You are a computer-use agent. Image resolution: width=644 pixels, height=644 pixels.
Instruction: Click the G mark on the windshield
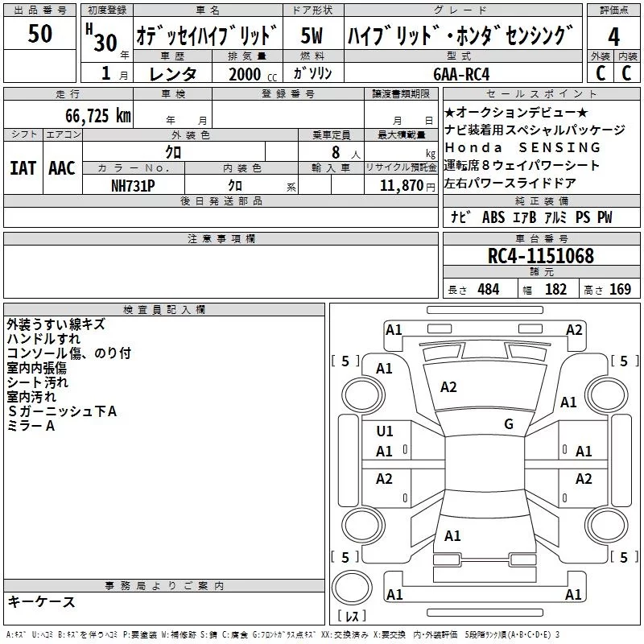pos(508,424)
